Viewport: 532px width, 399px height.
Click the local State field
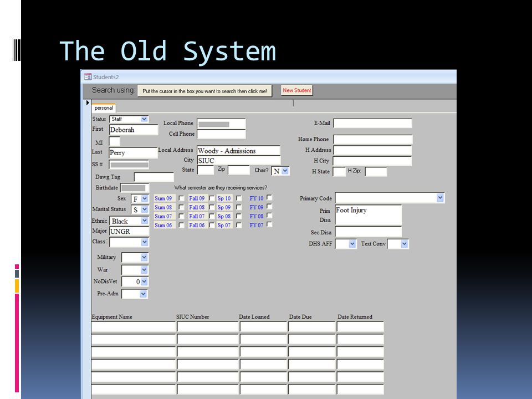pos(206,170)
